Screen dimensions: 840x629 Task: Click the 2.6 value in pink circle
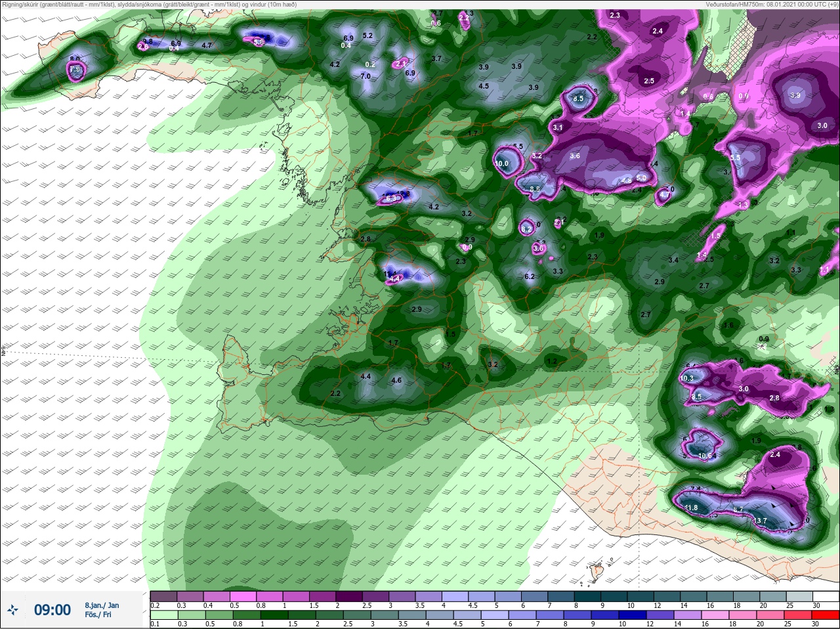[x=143, y=47]
